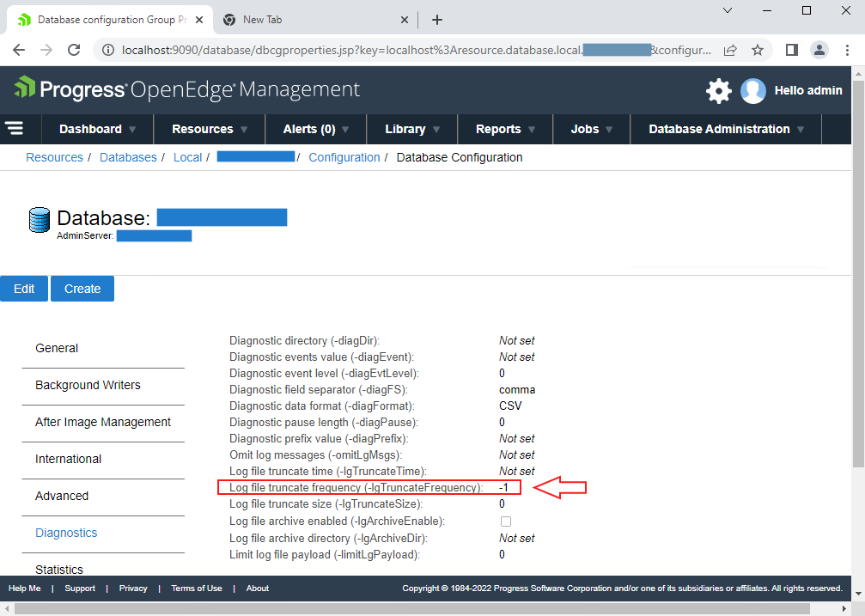Click the Log file archive directory label

(328, 538)
